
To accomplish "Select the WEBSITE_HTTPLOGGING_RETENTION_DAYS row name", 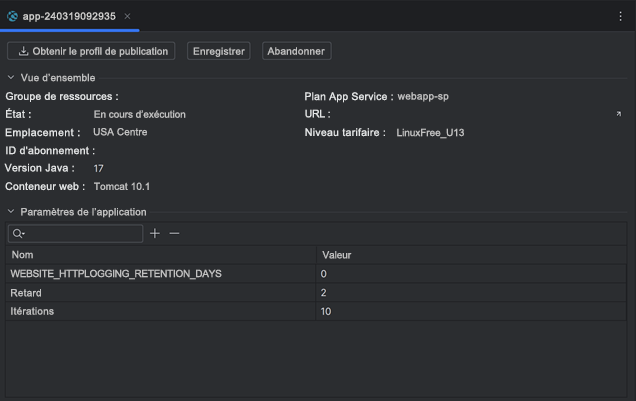I will point(116,274).
